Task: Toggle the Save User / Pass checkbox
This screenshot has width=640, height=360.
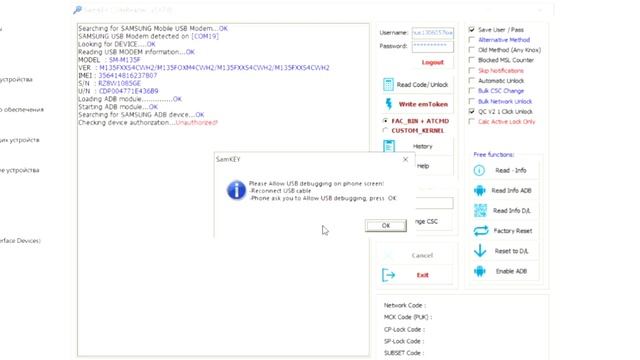Action: pos(471,29)
